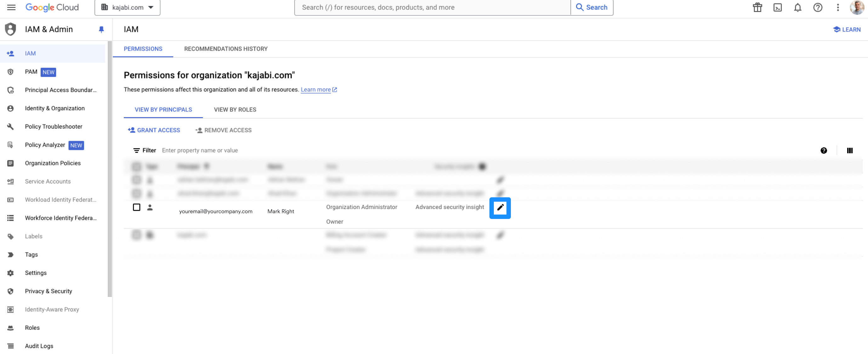Click the Service Accounts icon
This screenshot has width=868, height=354.
(10, 181)
